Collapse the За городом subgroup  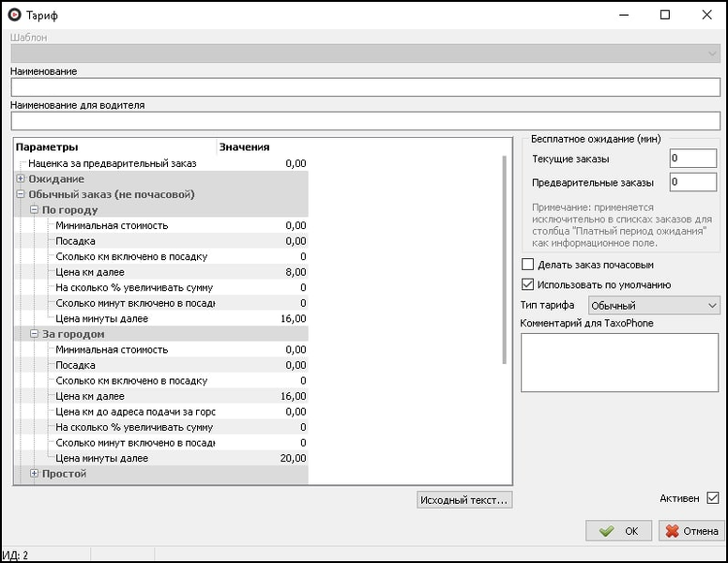pos(34,333)
